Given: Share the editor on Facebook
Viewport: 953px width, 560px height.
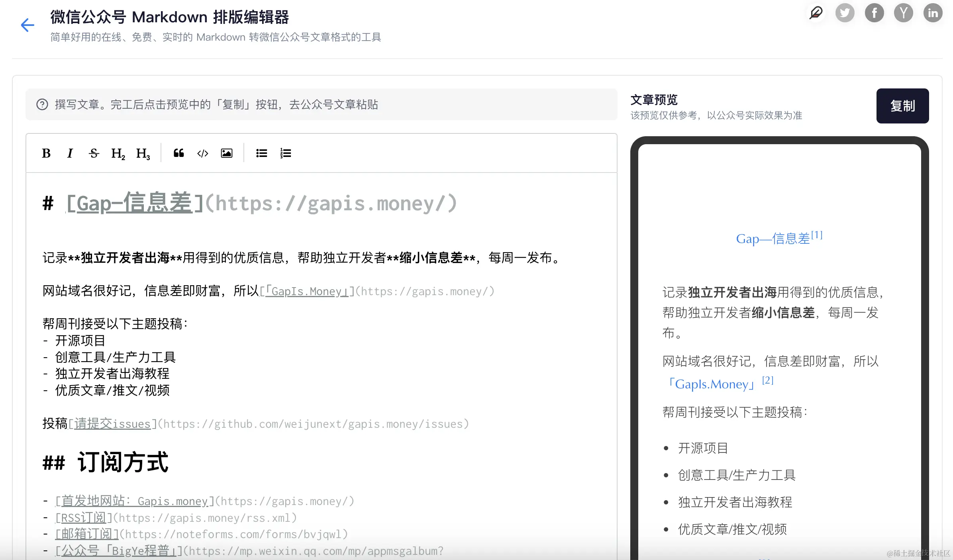Looking at the screenshot, I should [874, 13].
